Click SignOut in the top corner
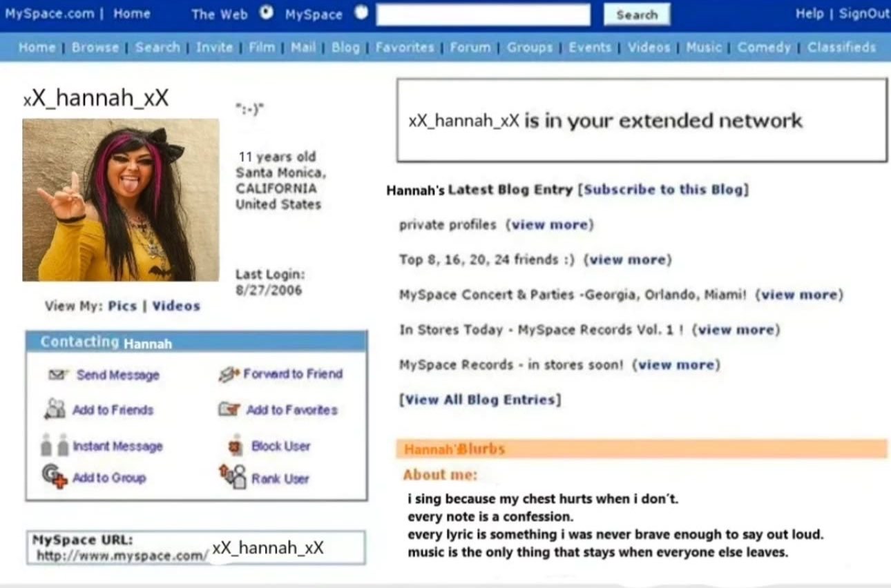Screen dimensions: 891x588 [x=864, y=13]
